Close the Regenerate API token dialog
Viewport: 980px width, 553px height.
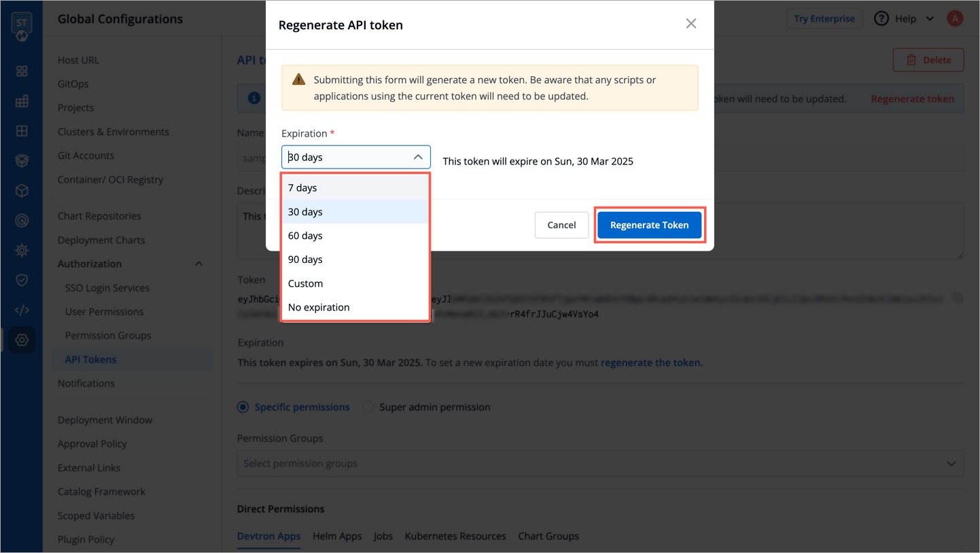click(691, 24)
